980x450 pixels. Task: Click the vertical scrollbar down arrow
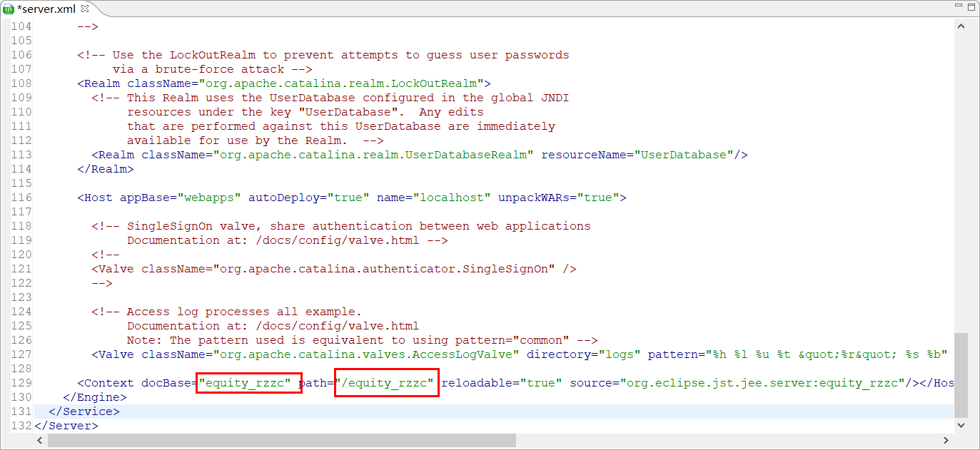point(961,425)
